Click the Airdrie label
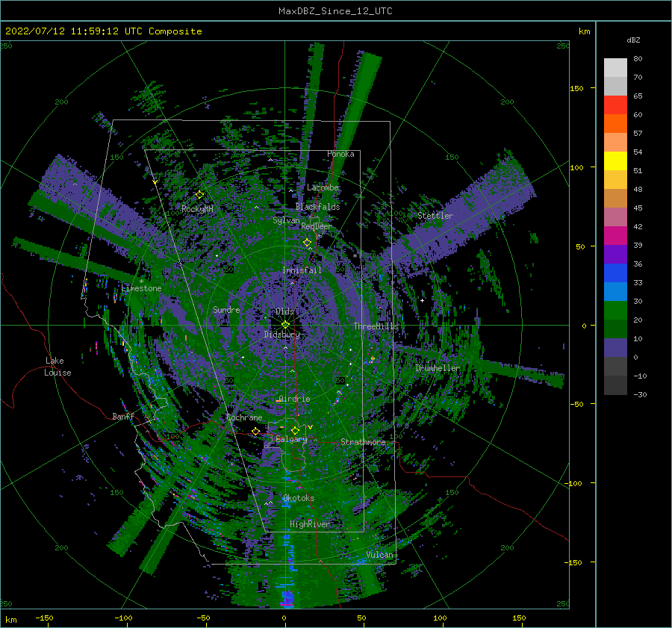Image resolution: width=672 pixels, height=628 pixels. click(294, 399)
